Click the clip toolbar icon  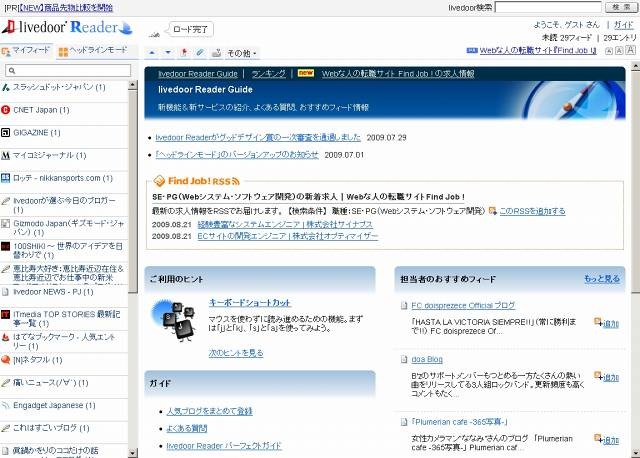point(200,52)
